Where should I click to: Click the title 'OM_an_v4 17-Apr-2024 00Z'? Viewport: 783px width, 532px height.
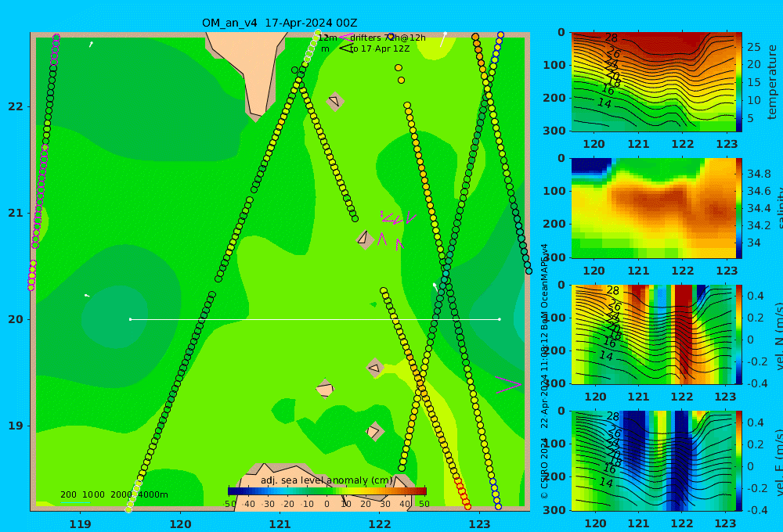point(280,23)
